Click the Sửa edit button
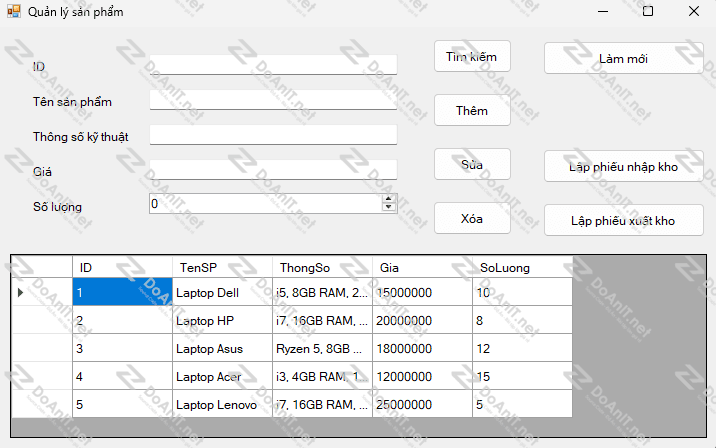The width and height of the screenshot is (716, 448). (472, 164)
